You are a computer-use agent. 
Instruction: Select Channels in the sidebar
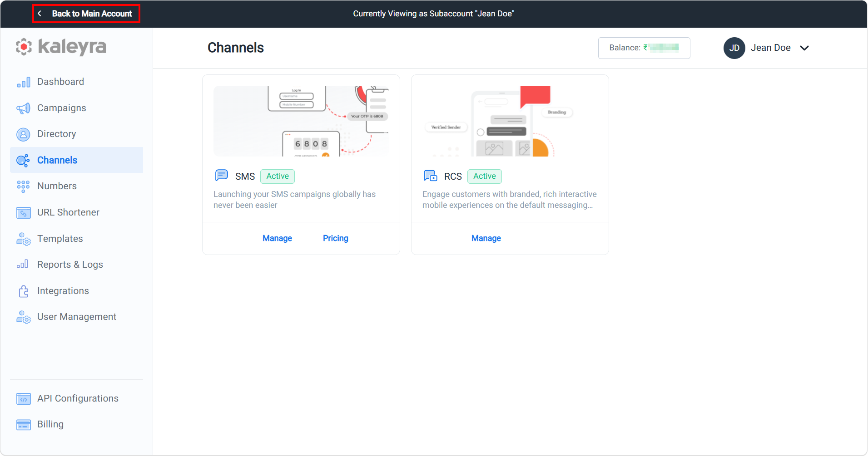point(76,160)
